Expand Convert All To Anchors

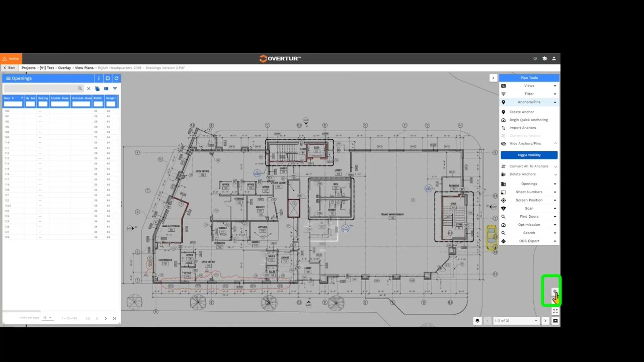[529, 166]
